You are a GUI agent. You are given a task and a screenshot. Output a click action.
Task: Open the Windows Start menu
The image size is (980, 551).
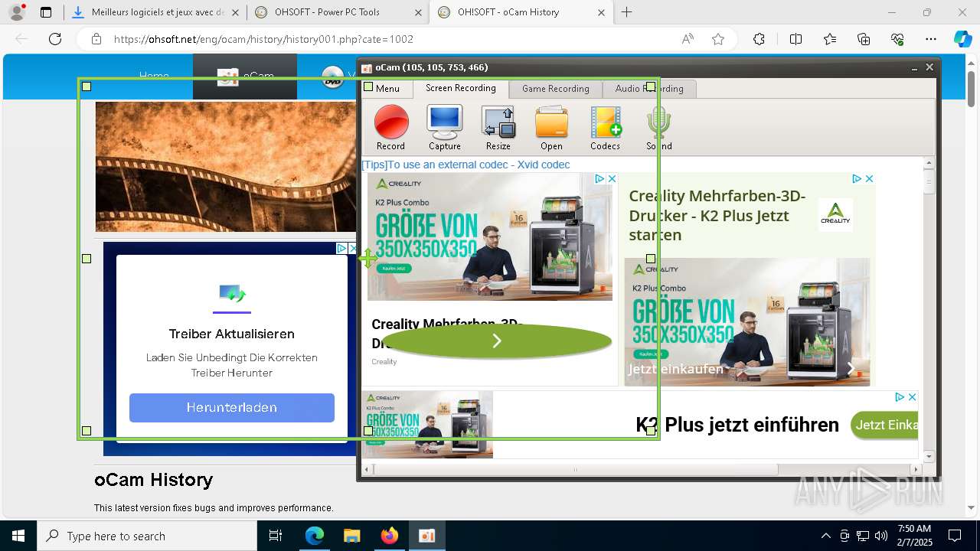18,536
